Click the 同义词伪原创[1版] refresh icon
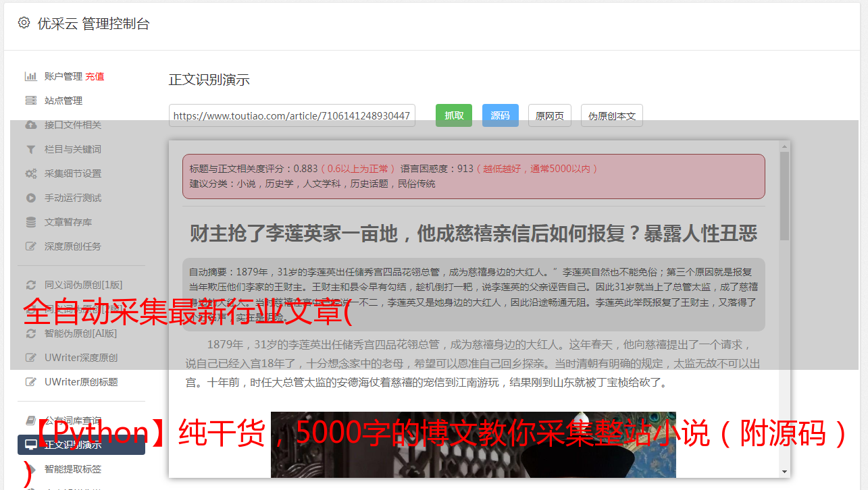Image resolution: width=868 pixels, height=490 pixels. point(31,285)
